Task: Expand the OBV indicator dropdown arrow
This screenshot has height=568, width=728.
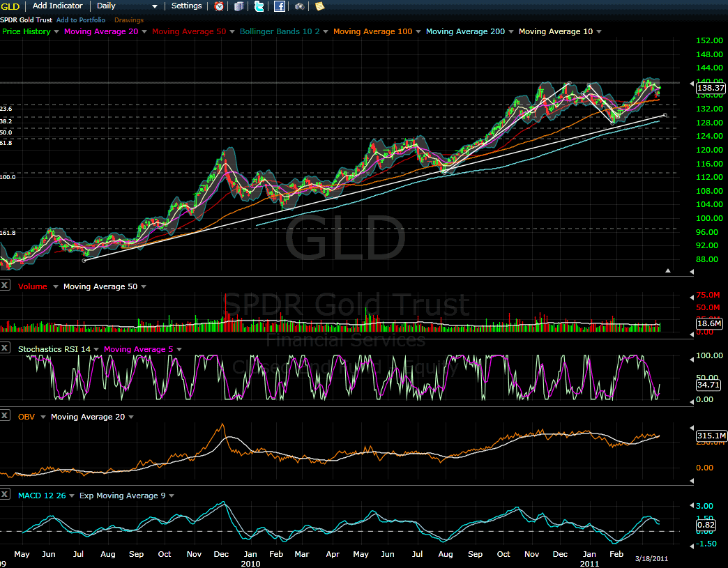Action: coord(43,417)
